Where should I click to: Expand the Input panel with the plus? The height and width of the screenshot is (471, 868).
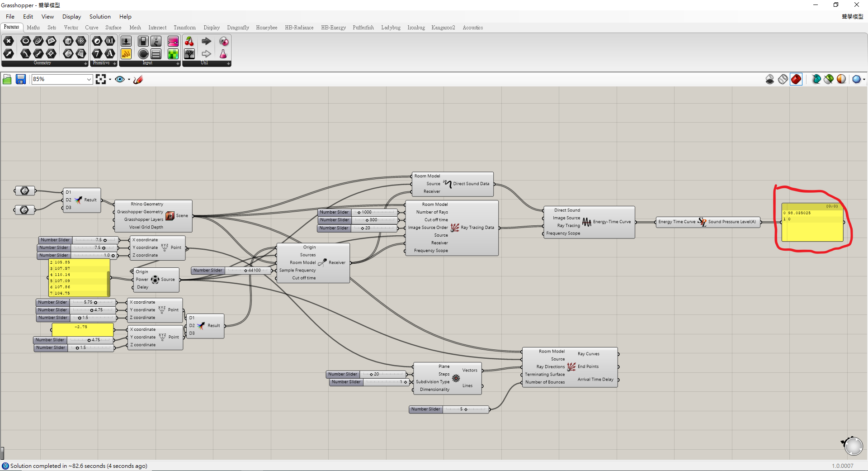pyautogui.click(x=178, y=64)
